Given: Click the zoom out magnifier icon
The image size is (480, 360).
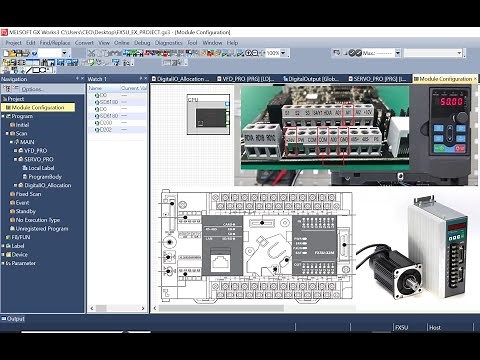Looking at the screenshot, I should tap(255, 53).
